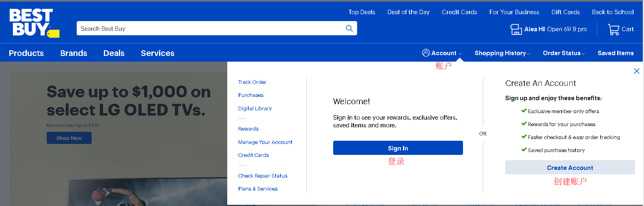Screen dimensions: 644x206
Task: Click the Shop Now button
Action: click(69, 138)
